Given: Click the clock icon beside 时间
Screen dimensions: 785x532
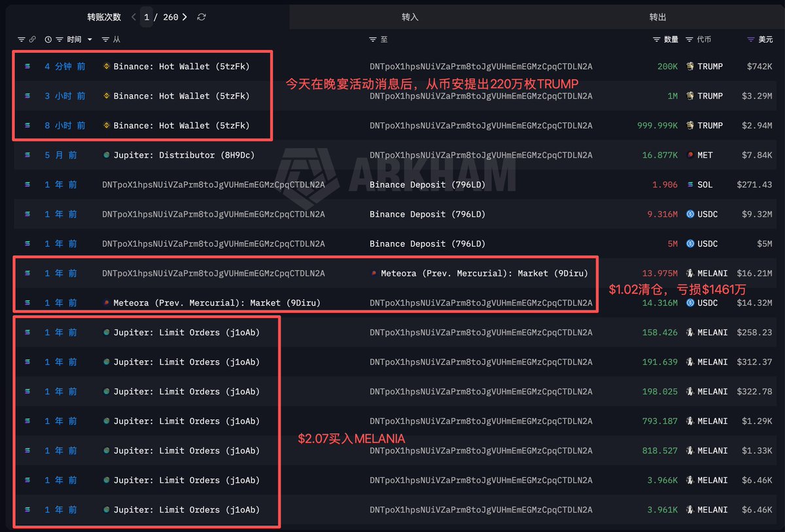Looking at the screenshot, I should (48, 40).
